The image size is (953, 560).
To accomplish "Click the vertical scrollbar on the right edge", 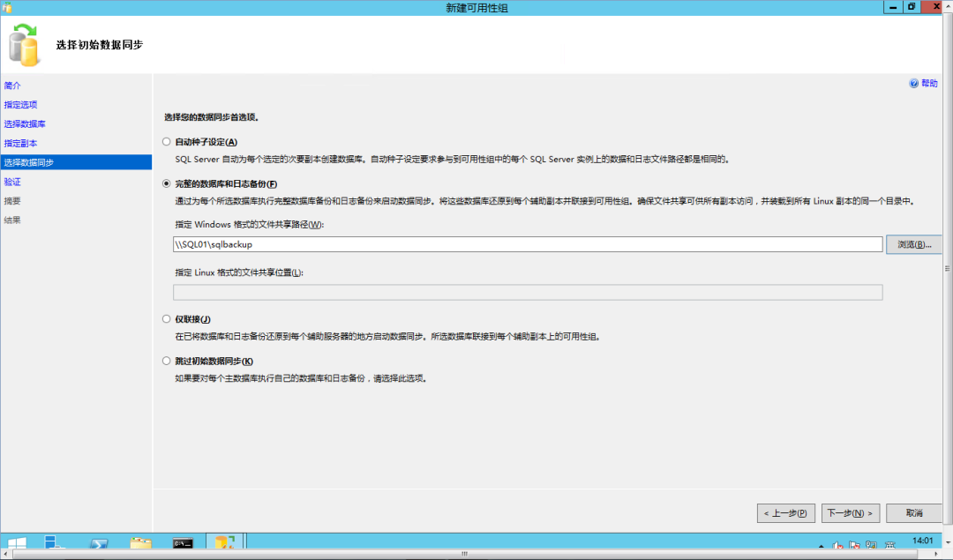I will [948, 268].
